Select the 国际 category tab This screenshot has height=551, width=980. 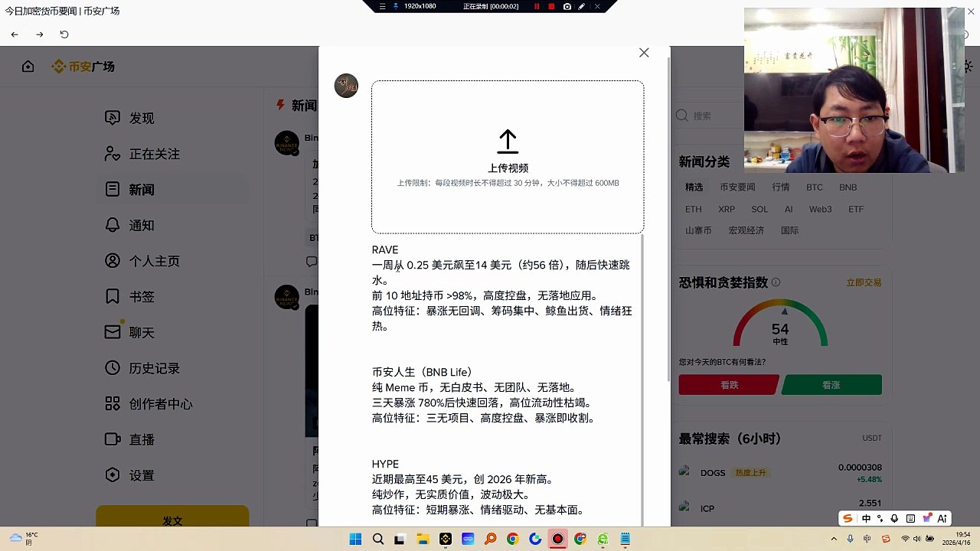click(789, 230)
